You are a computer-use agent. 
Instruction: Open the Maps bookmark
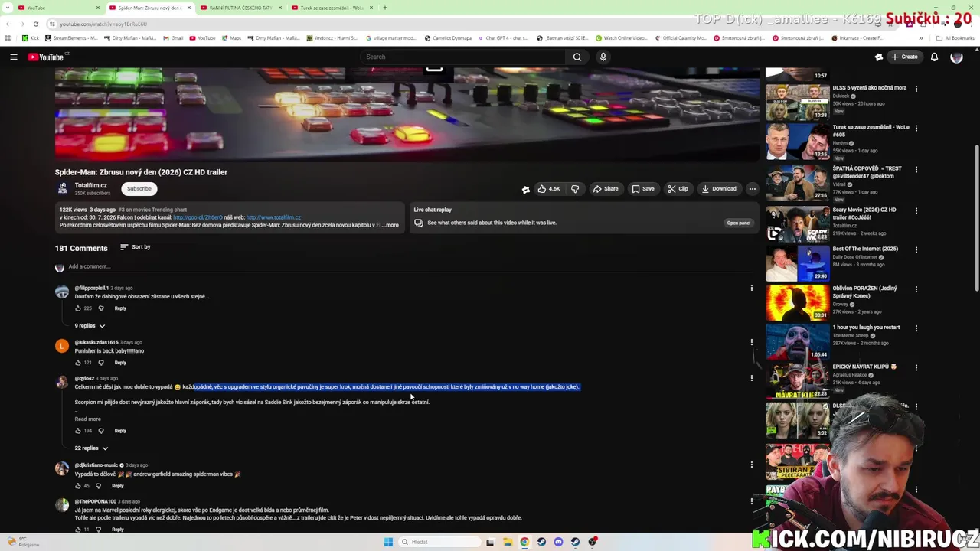(231, 38)
